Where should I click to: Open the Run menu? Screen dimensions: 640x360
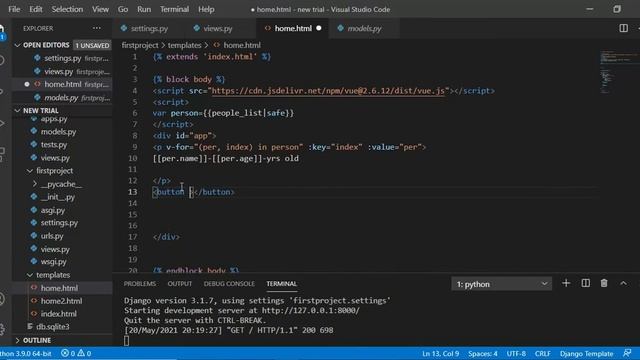(x=144, y=9)
